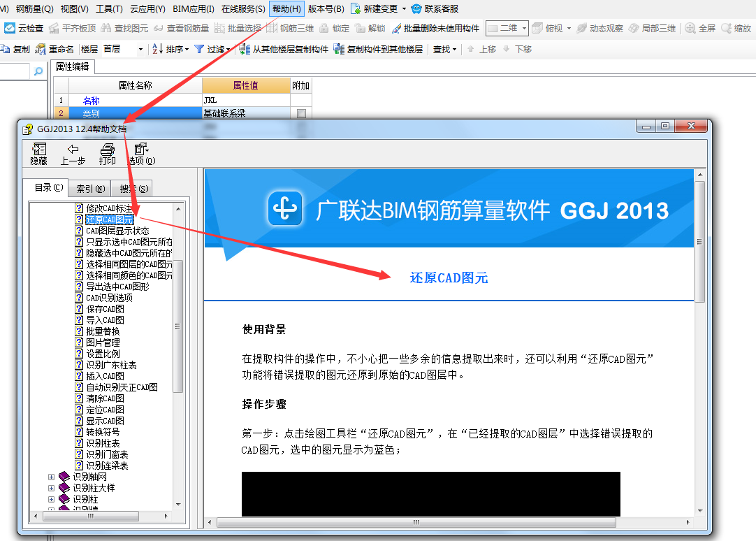
Task: Click 上移 move up arrow
Action: [x=470, y=49]
